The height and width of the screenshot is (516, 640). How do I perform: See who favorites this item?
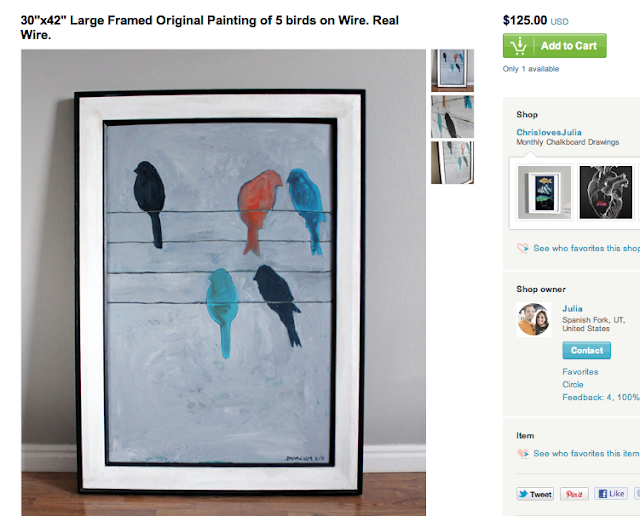tap(586, 453)
